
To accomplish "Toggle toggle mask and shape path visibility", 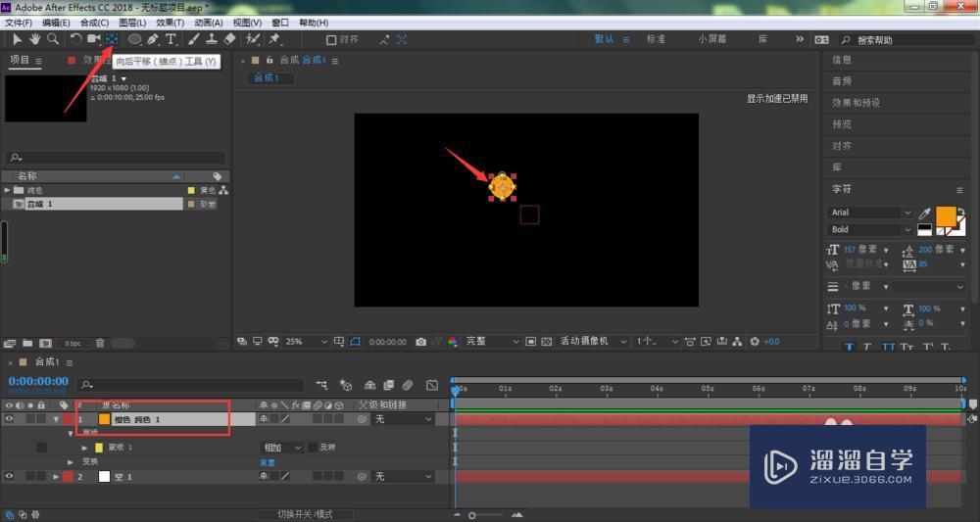I will point(355,342).
